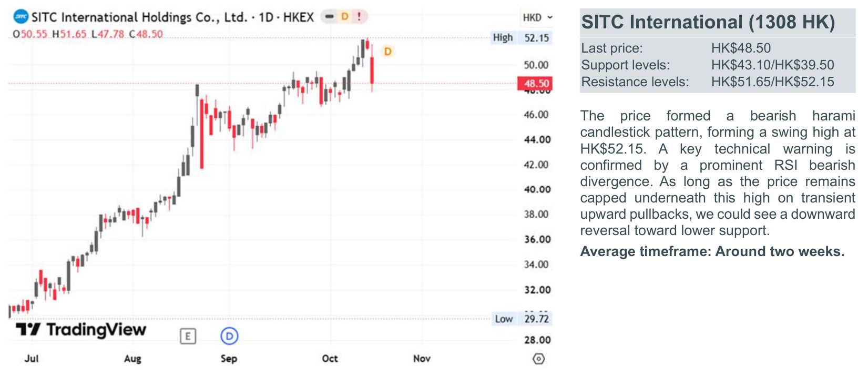Select the 1D interval label

coord(266,17)
